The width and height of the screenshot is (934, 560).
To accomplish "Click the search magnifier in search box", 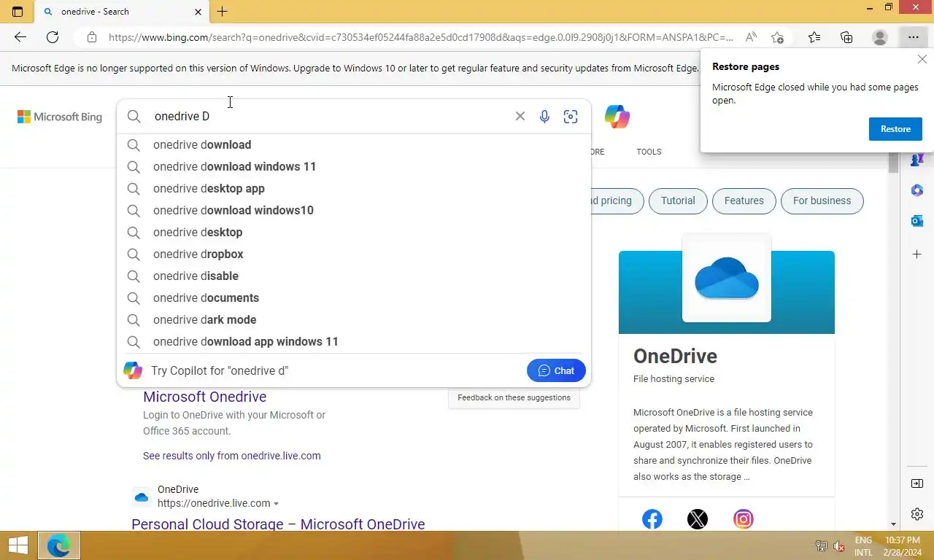I will 134,117.
